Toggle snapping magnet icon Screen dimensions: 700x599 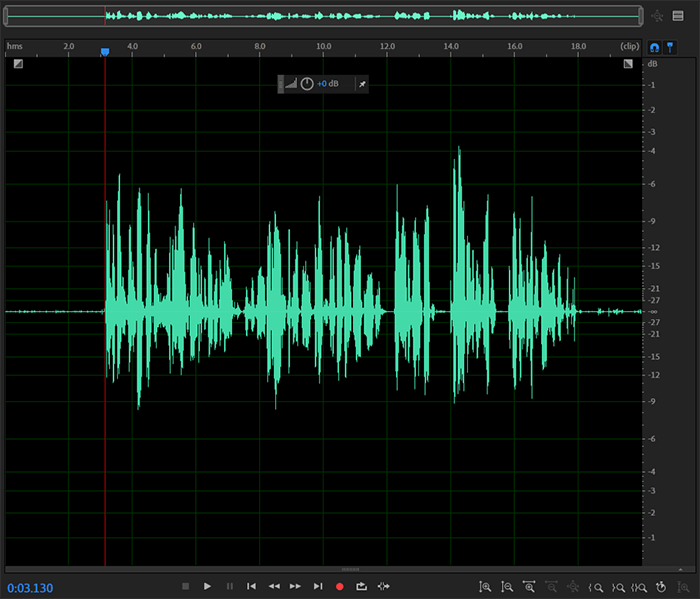[x=655, y=47]
